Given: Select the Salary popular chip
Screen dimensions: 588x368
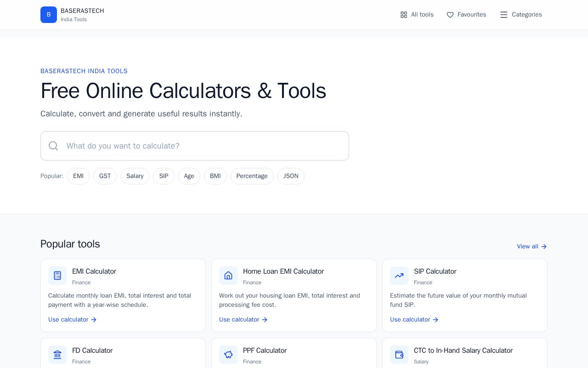Looking at the screenshot, I should [x=135, y=176].
